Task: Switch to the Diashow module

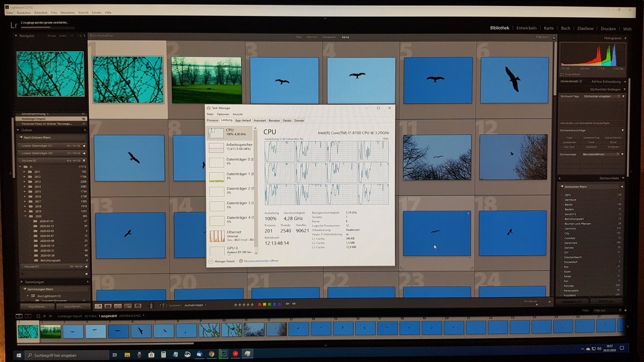Action: (586, 28)
